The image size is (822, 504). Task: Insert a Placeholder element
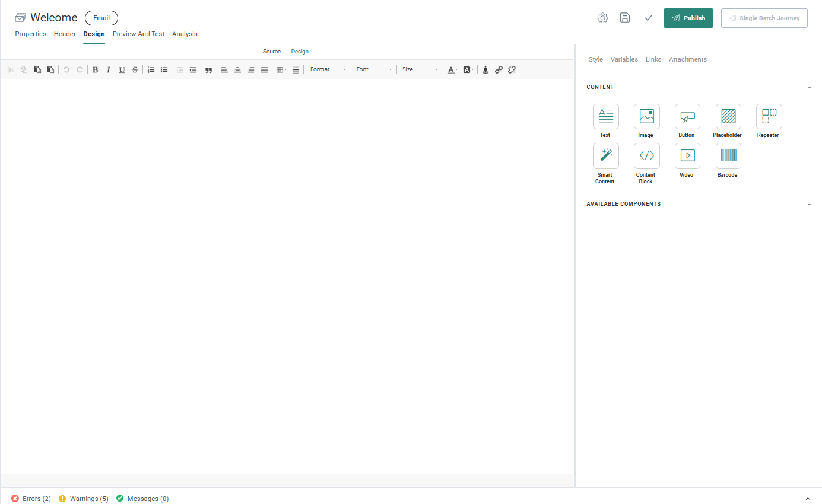tap(728, 117)
